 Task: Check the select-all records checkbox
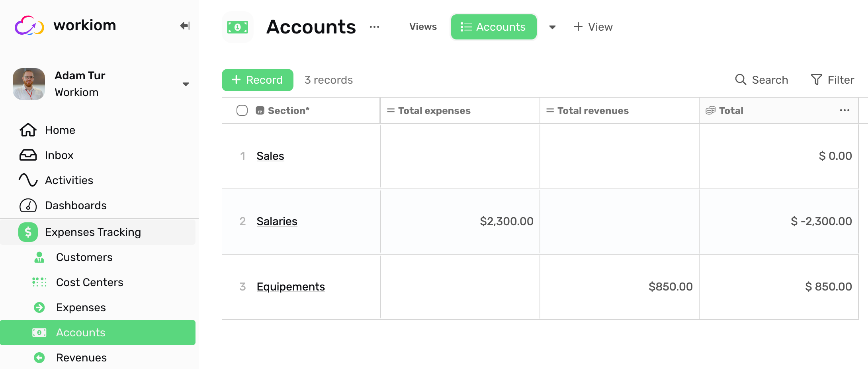pos(242,110)
